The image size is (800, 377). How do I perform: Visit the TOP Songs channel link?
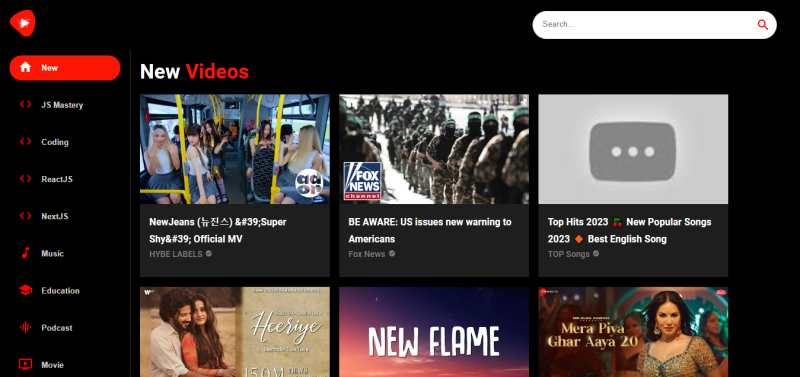click(568, 254)
